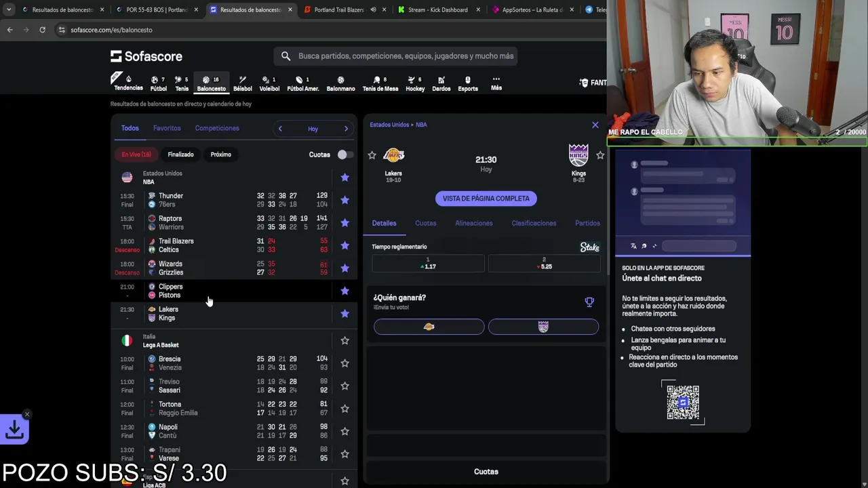
Task: Click the search magnifier icon
Action: [285, 56]
